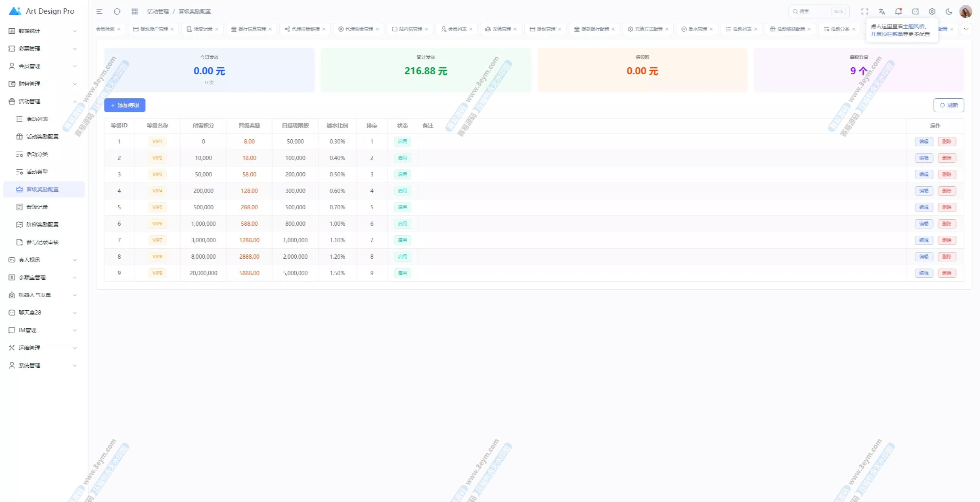
Task: Toggle dark mode with the moon icon
Action: pos(949,11)
